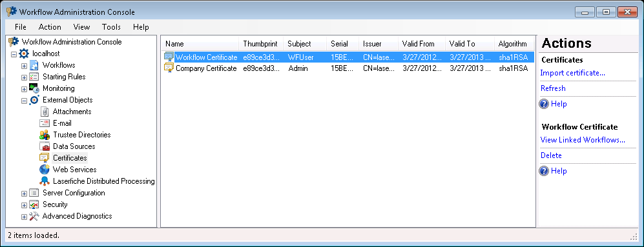Click the window resize grip in status bar
The width and height of the screenshot is (644, 247).
pyautogui.click(x=634, y=236)
